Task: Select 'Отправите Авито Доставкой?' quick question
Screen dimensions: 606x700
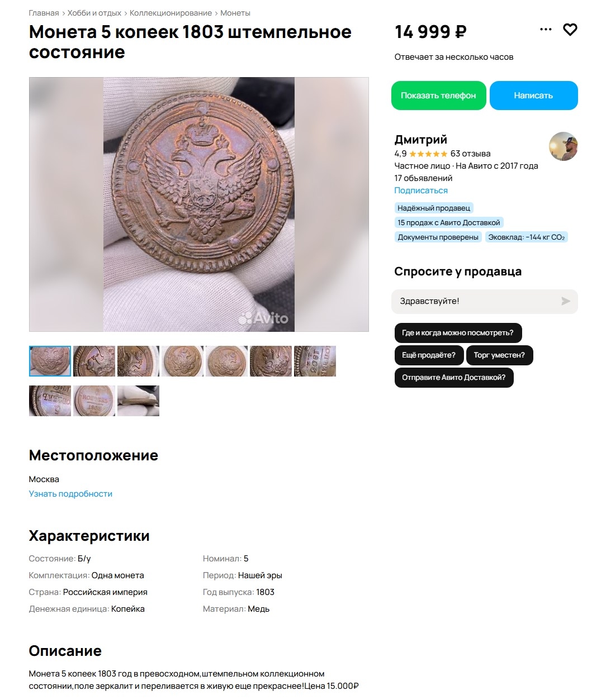Action: click(453, 377)
